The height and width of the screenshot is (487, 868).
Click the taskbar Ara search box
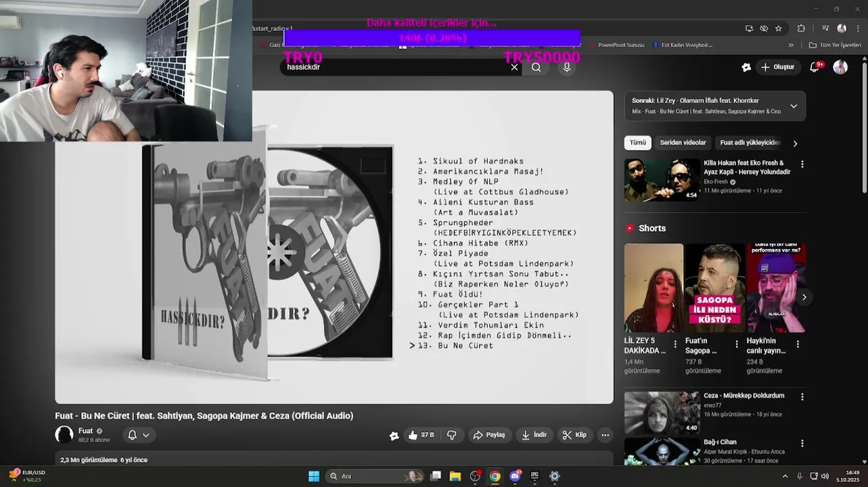(x=375, y=476)
